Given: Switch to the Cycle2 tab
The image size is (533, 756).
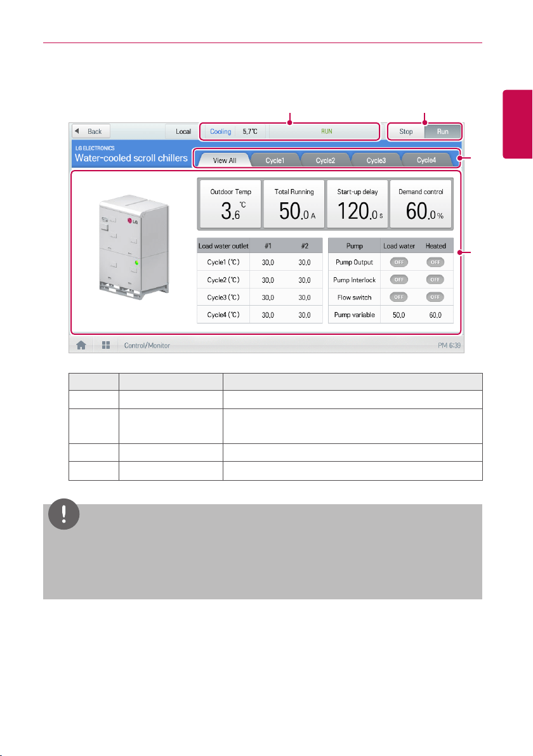Looking at the screenshot, I should [326, 160].
